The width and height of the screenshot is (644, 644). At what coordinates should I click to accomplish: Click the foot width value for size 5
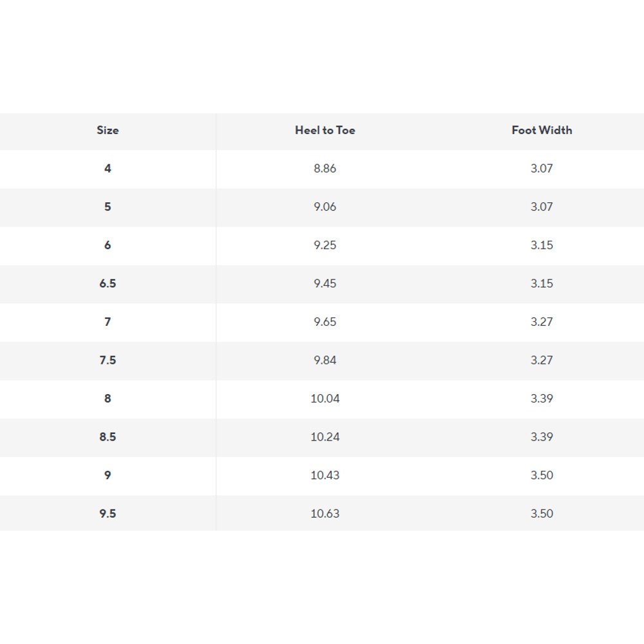pyautogui.click(x=542, y=207)
